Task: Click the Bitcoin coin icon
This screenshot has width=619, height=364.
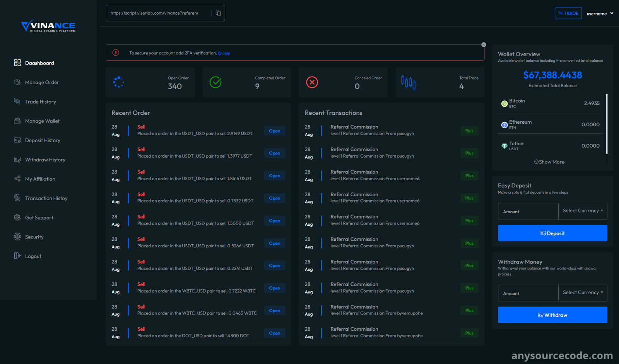Action: pos(504,104)
